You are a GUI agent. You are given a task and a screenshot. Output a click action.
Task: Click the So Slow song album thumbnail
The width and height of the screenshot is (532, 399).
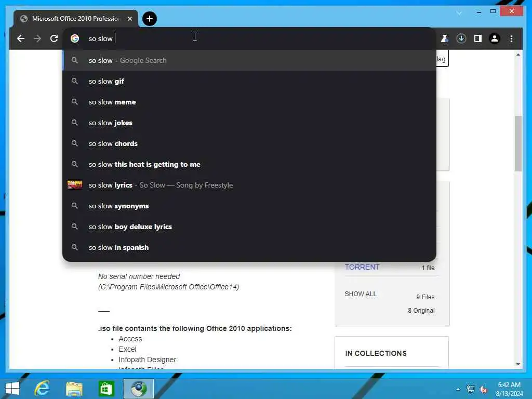75,185
